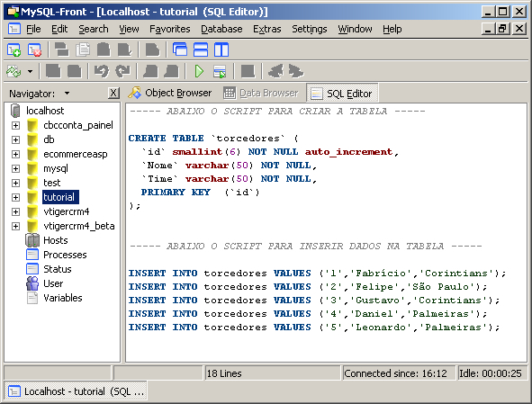The height and width of the screenshot is (404, 532).
Task: Tile windows horizontally via the toolbar icon
Action: pyautogui.click(x=201, y=49)
